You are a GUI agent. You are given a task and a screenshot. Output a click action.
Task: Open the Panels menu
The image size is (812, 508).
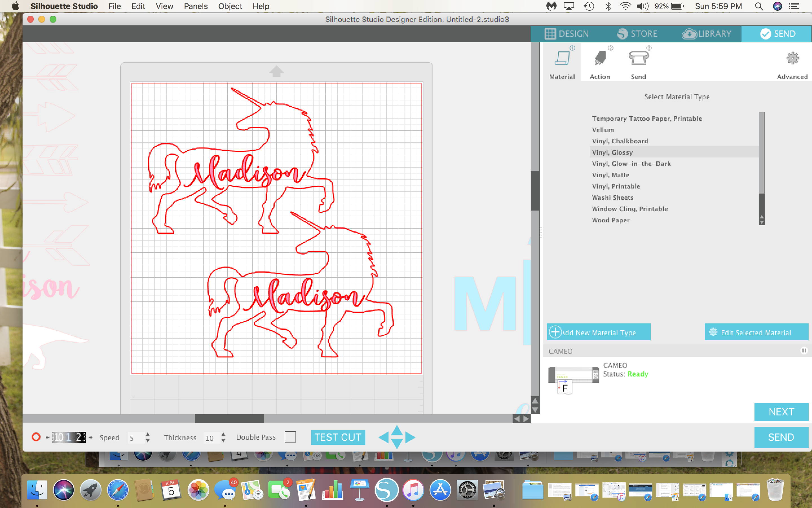pyautogui.click(x=196, y=6)
